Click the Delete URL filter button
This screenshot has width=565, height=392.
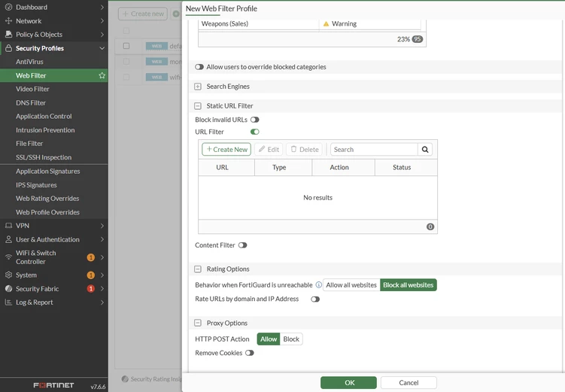tap(304, 150)
